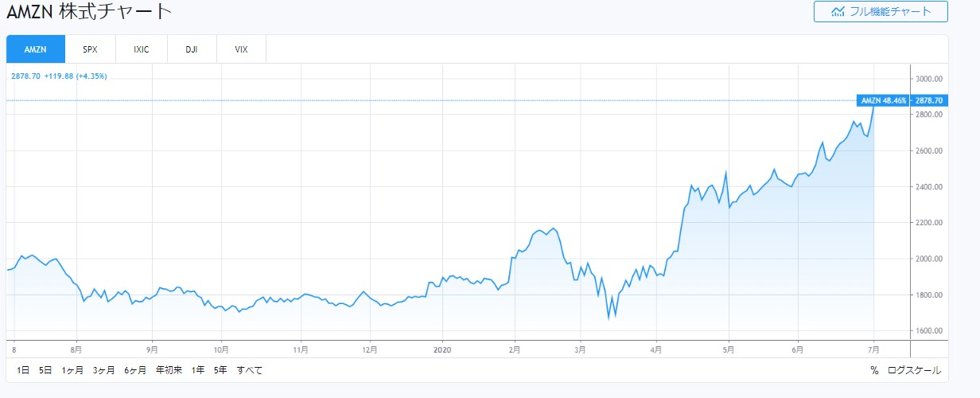This screenshot has height=398, width=980.
Task: Set time range to 1ヶ月
Action: pos(72,370)
